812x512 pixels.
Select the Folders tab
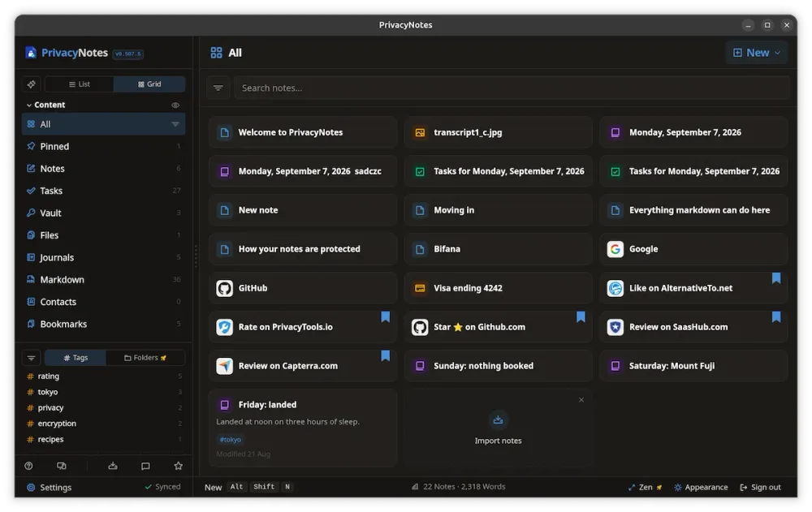[145, 358]
